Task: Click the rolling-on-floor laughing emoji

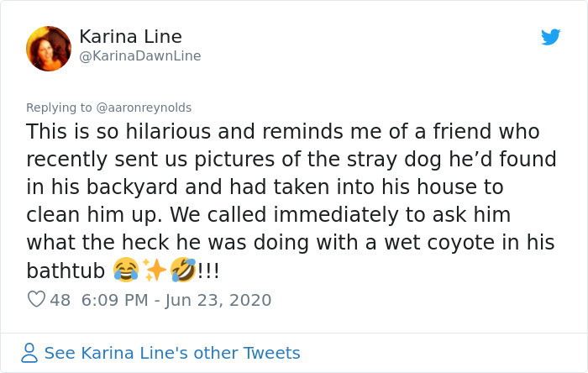Action: (x=182, y=271)
